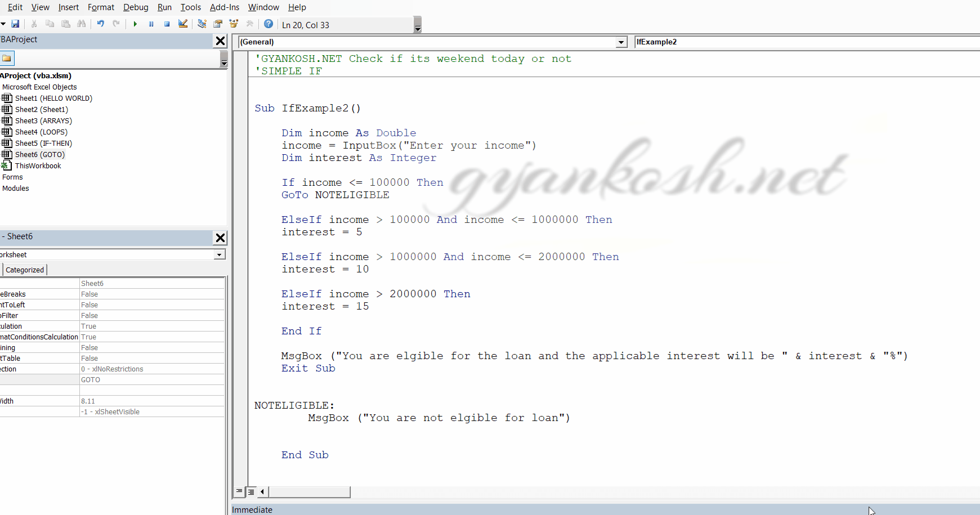980x515 pixels.
Task: Select Sheet5 (IF-THEN) in Project Explorer
Action: click(43, 143)
